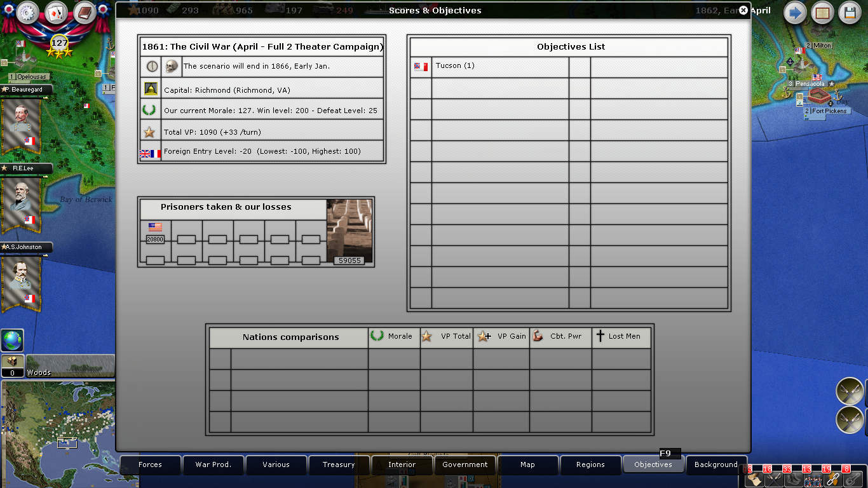Viewport: 868px width, 488px height.
Task: Switch to the Forces tab
Action: (150, 464)
